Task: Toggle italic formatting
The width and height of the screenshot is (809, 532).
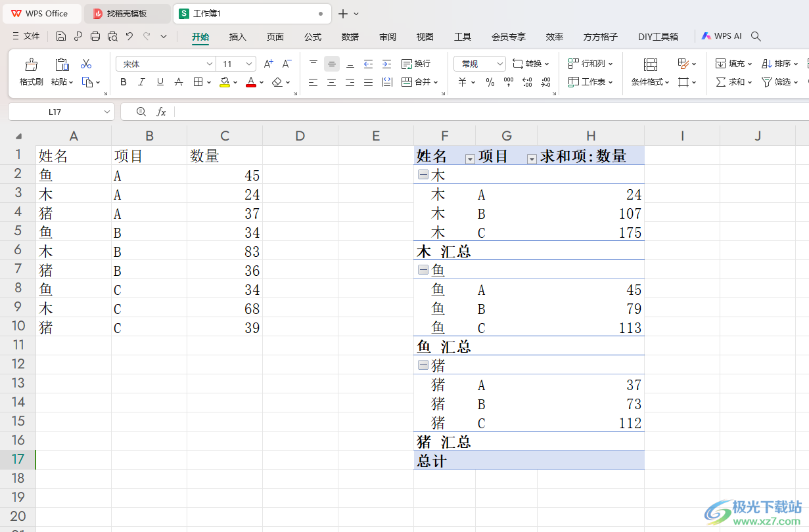Action: tap(141, 82)
